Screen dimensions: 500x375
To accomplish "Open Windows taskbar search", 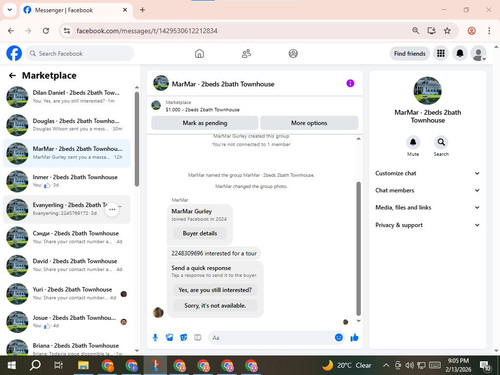I will click(35, 366).
